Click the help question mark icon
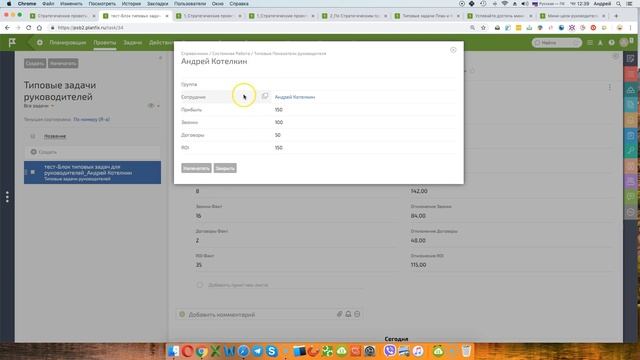 tap(611, 42)
